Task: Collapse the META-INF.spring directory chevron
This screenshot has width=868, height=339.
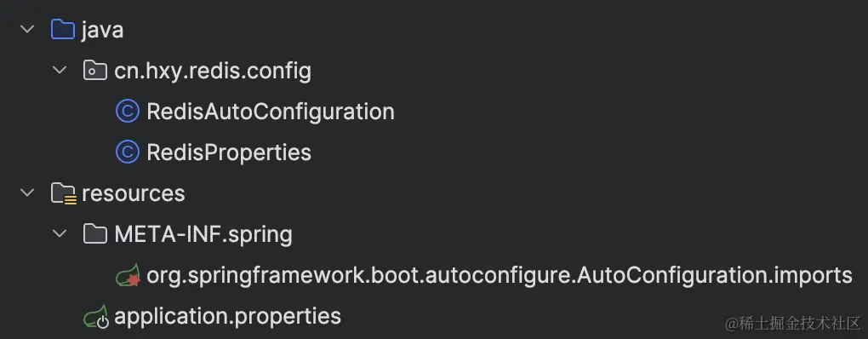Action: click(60, 234)
